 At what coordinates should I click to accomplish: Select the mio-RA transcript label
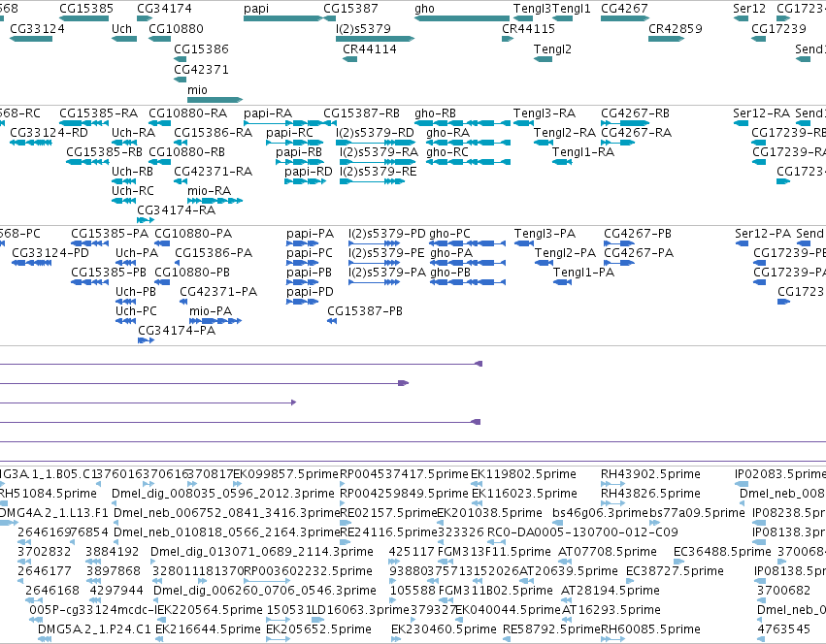coord(209,191)
